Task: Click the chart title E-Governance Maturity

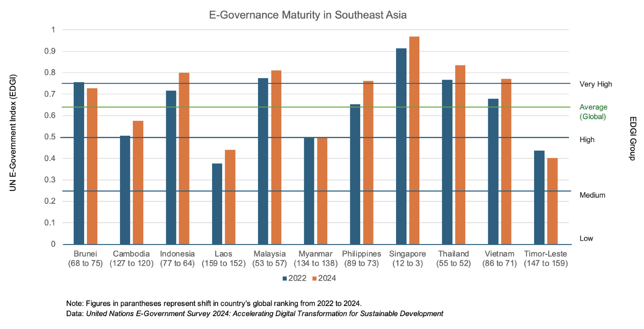Action: coord(308,15)
